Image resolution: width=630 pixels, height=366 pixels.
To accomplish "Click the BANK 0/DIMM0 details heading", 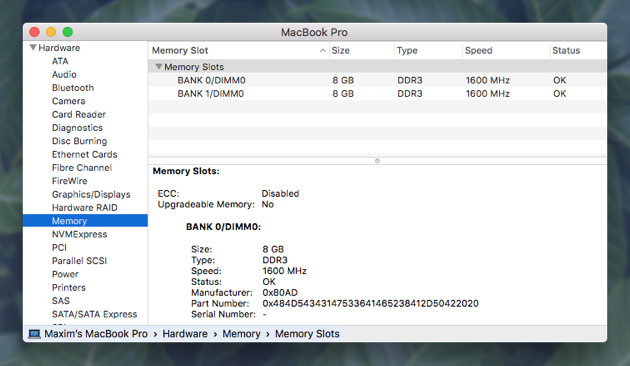I will pos(223,227).
